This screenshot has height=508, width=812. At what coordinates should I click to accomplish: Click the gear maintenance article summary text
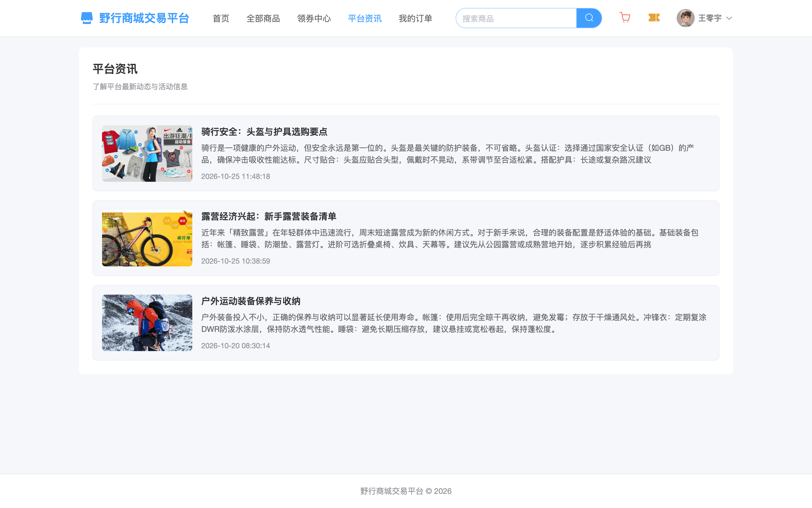pos(454,323)
